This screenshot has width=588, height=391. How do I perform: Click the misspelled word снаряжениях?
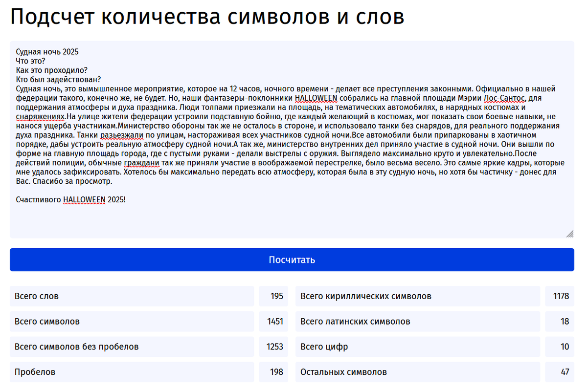[x=40, y=117]
